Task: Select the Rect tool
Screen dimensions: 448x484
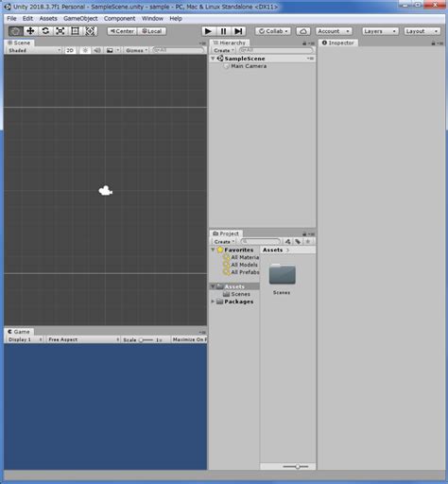Action: point(75,31)
